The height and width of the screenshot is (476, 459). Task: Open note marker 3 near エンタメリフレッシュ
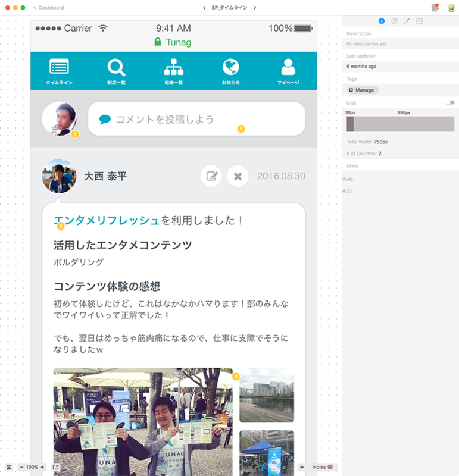pyautogui.click(x=61, y=226)
